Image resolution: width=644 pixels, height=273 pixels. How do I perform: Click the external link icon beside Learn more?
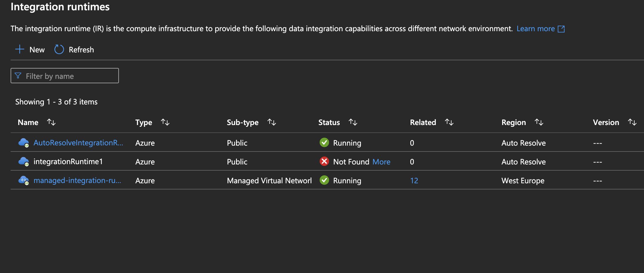pyautogui.click(x=562, y=29)
